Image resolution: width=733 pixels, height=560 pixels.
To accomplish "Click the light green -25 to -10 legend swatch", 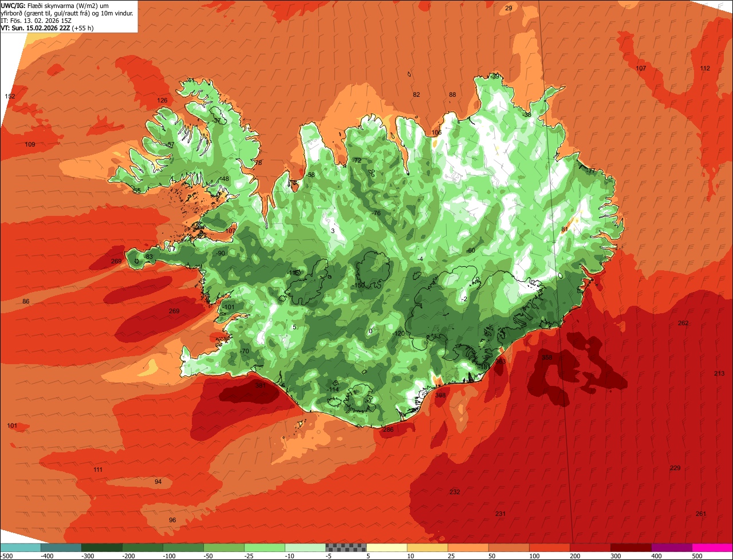I will point(265,547).
